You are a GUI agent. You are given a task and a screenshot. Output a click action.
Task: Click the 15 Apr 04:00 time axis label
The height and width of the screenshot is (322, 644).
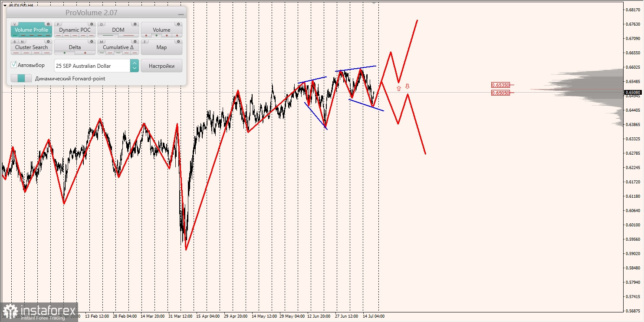(208, 316)
